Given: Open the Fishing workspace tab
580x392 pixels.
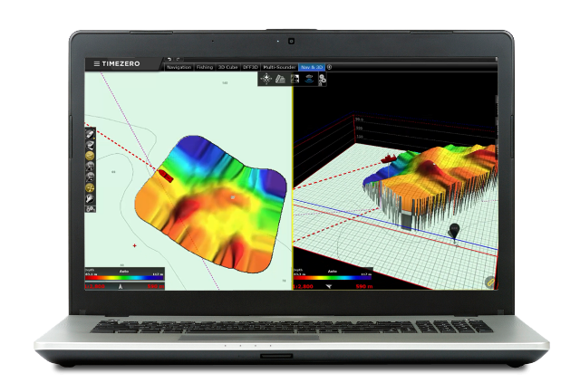Looking at the screenshot, I should pos(206,67).
